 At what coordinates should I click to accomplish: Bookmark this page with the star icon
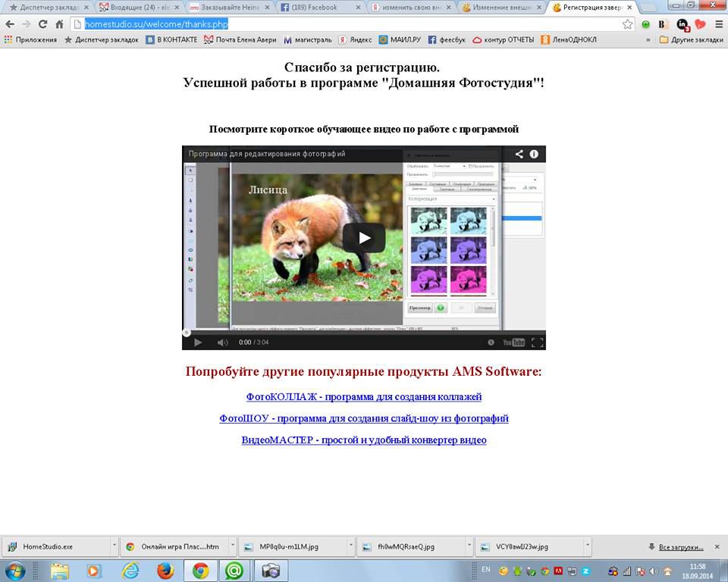click(x=628, y=24)
